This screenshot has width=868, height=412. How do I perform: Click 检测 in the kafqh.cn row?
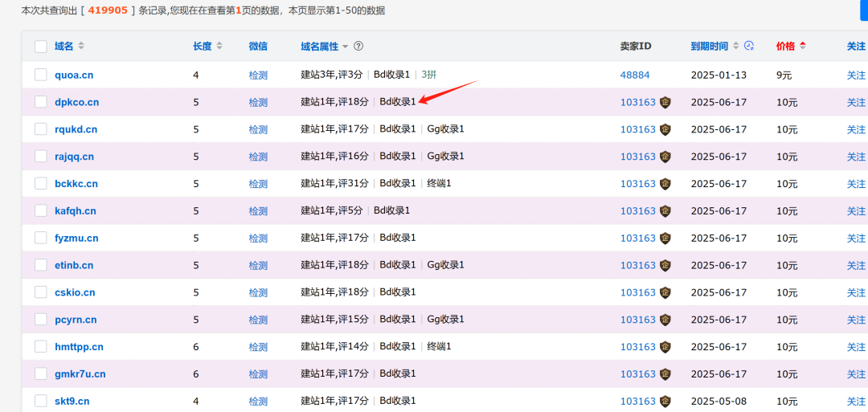258,210
